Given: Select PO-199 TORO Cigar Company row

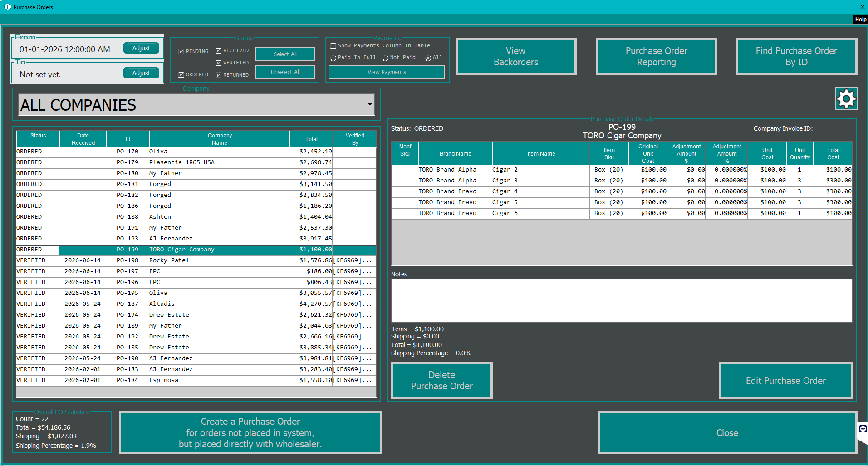Looking at the screenshot, I should click(x=196, y=250).
